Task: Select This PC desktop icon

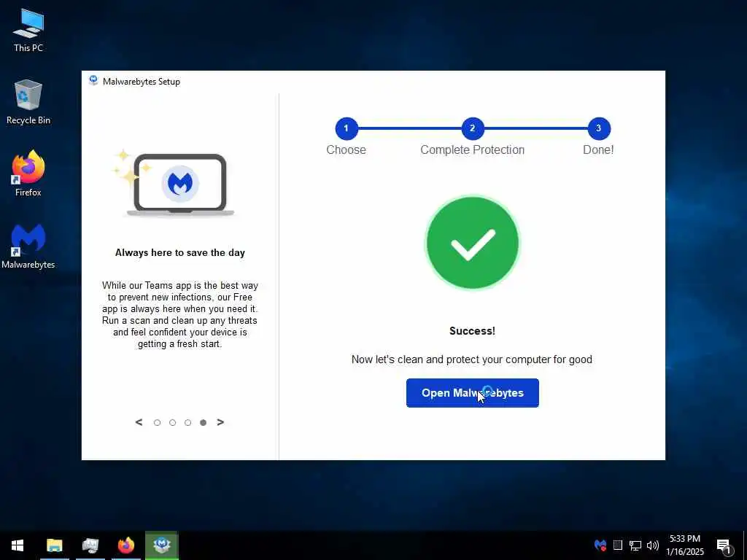Action: 28,30
